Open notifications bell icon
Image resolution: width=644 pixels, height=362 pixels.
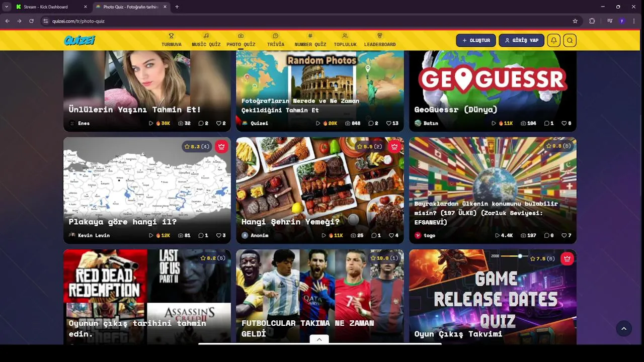pos(553,40)
